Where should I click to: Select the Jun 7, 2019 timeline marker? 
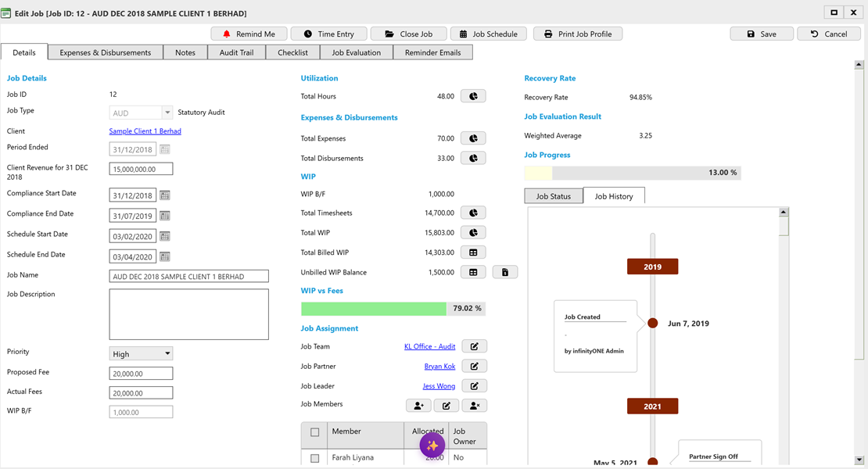coord(652,323)
